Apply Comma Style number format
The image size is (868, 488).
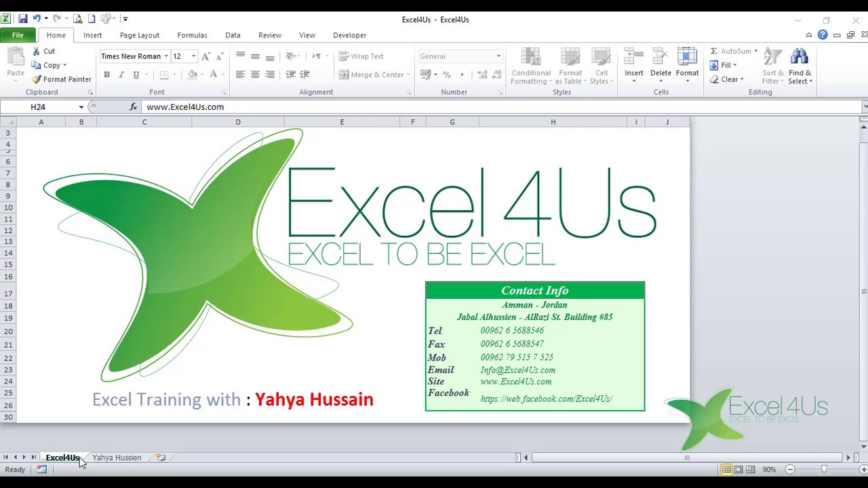point(462,75)
